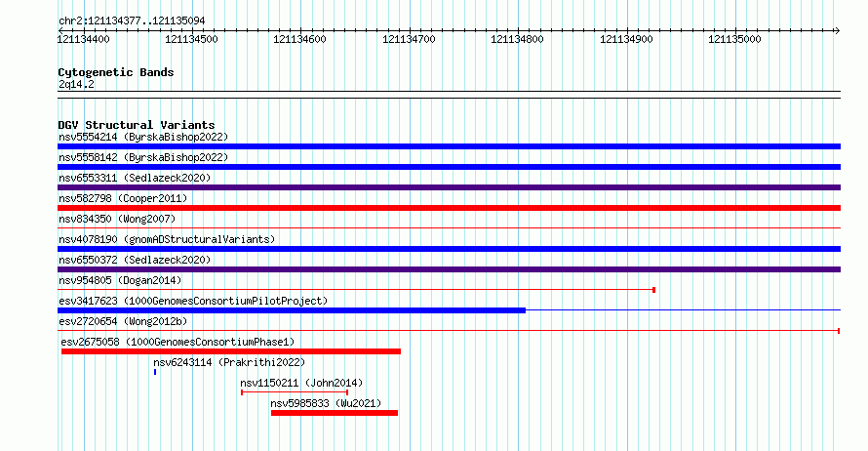Image resolution: width=868 pixels, height=451 pixels.
Task: Select the purple nsv6553311 variant bar
Action: 449,187
